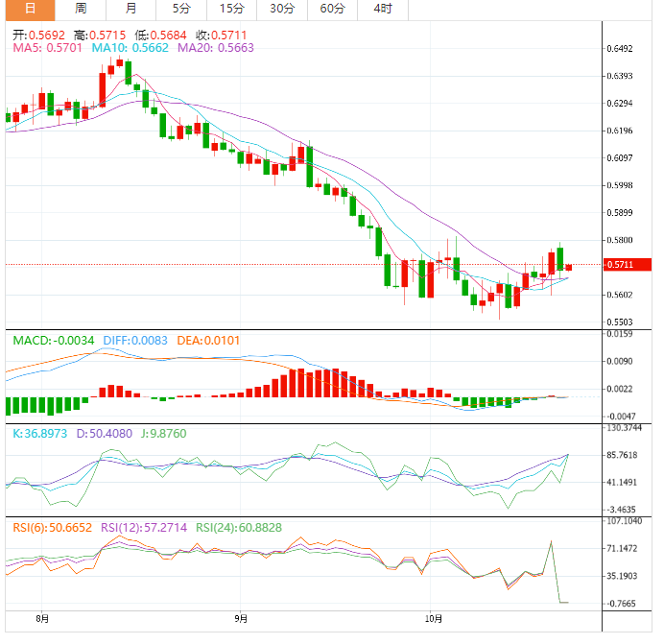Click the 0.5503 price axis label
This screenshot has height=644, width=664.
[x=620, y=322]
